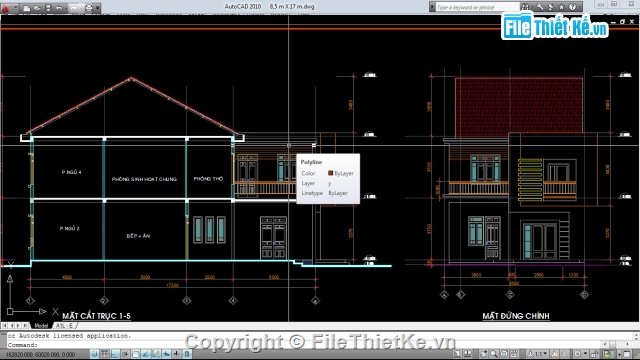Click the Subscription Center key icon
640x360 pixels.
coord(540,7)
